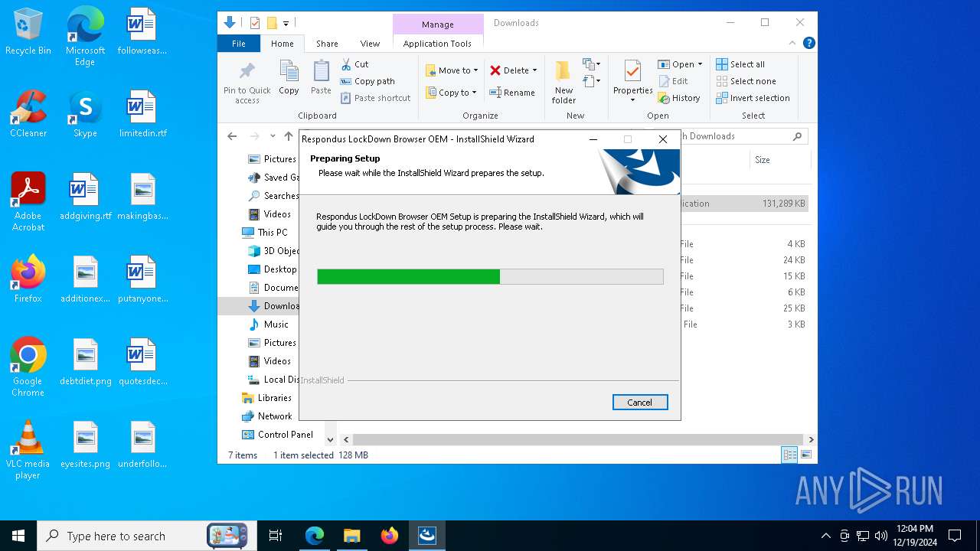Open the File menu tab
This screenshot has height=551, width=980.
pos(239,44)
